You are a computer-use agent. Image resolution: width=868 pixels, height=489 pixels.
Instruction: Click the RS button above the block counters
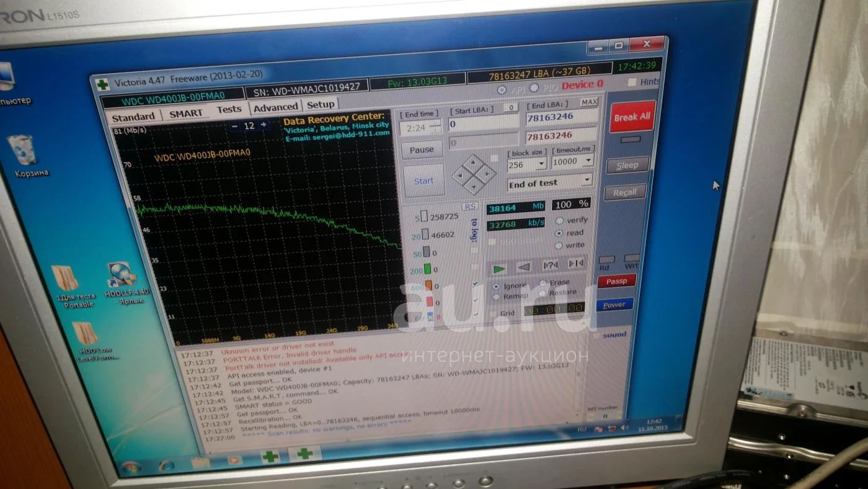point(471,207)
